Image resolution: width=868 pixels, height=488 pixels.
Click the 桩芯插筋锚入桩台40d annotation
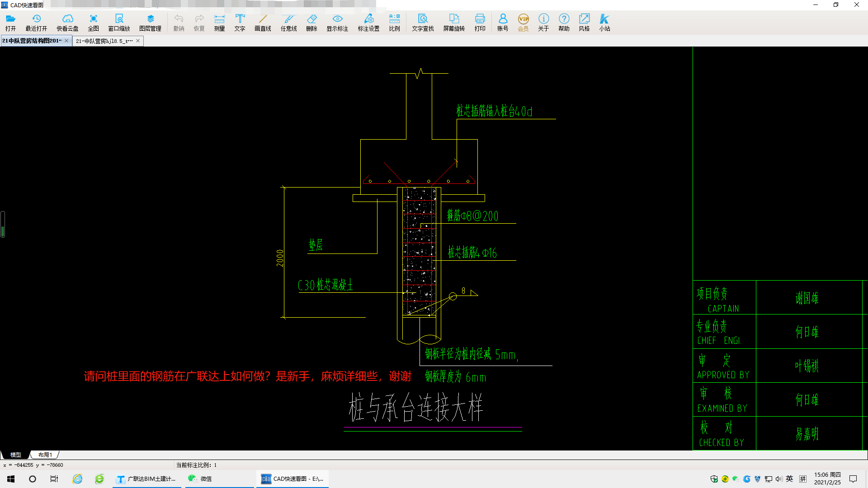(494, 111)
